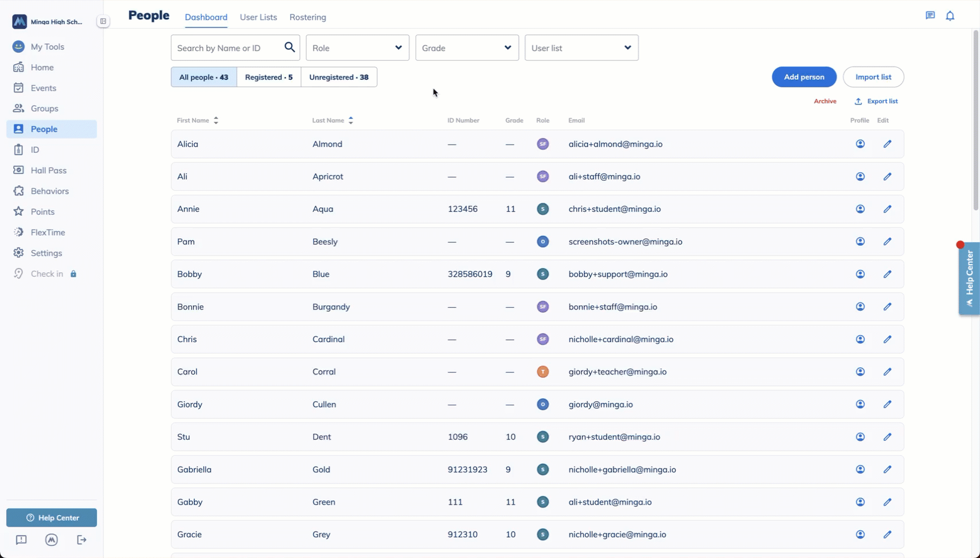Click the Add person button
980x558 pixels.
click(x=804, y=77)
